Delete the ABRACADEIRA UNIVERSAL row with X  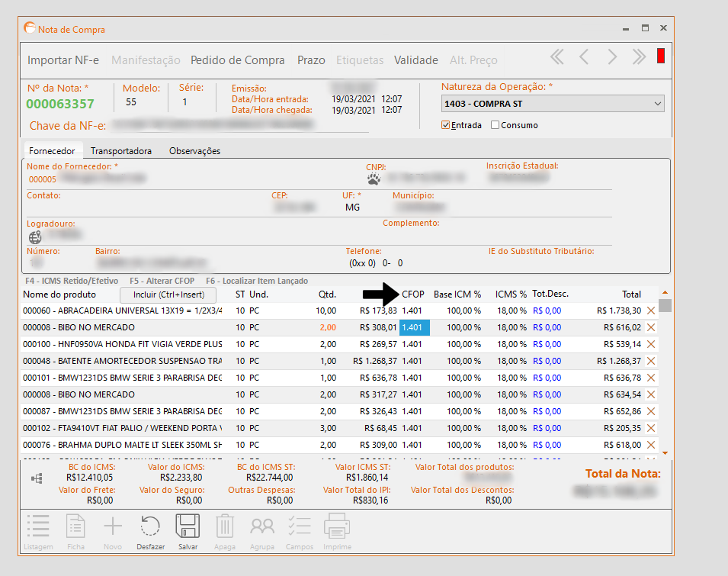[651, 311]
